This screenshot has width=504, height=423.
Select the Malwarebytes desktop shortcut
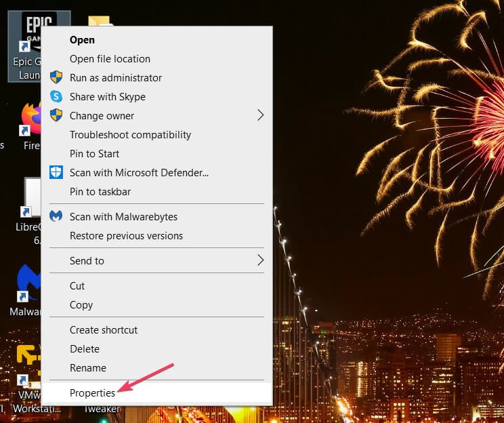[x=26, y=289]
